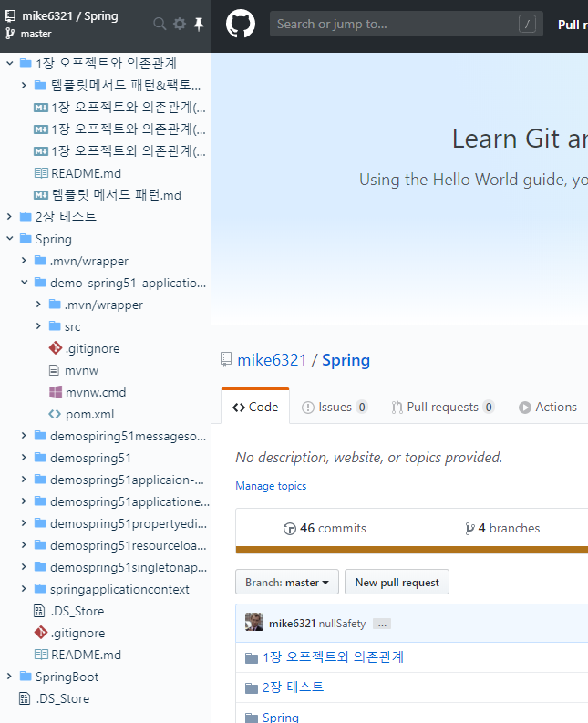Focus the Search or jump to field

tap(406, 24)
